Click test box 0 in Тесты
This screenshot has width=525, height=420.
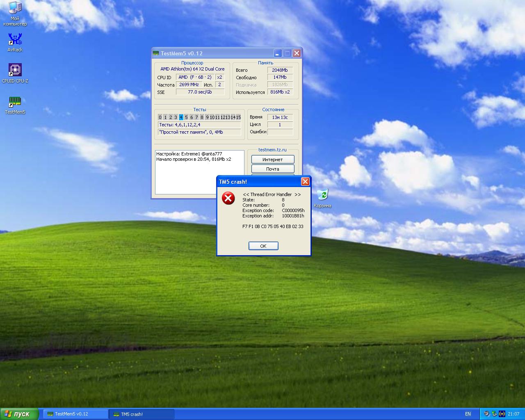[x=160, y=117]
